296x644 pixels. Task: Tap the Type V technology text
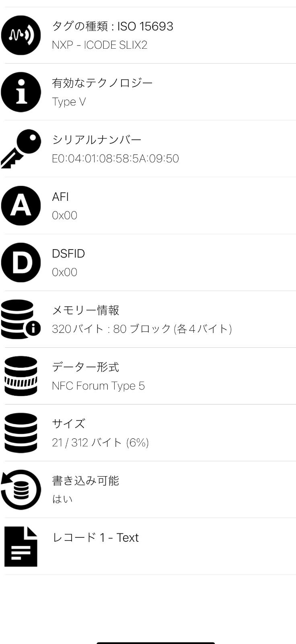click(69, 102)
